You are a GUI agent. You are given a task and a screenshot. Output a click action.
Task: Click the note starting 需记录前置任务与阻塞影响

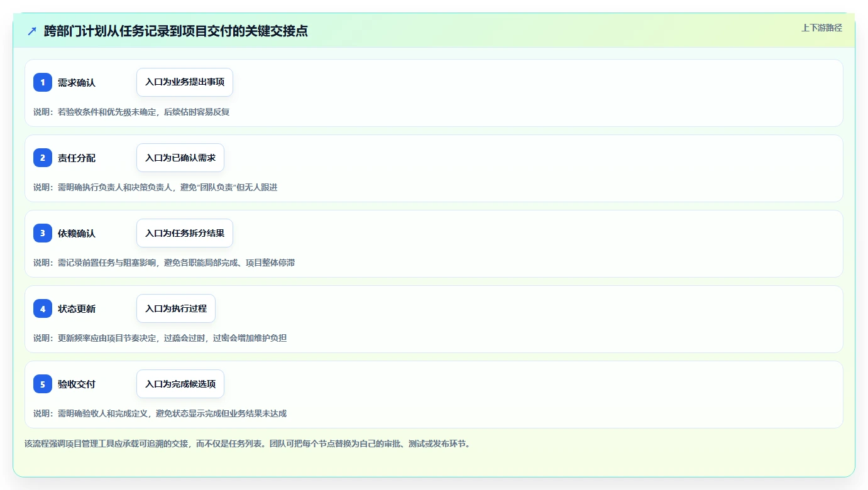[164, 263]
